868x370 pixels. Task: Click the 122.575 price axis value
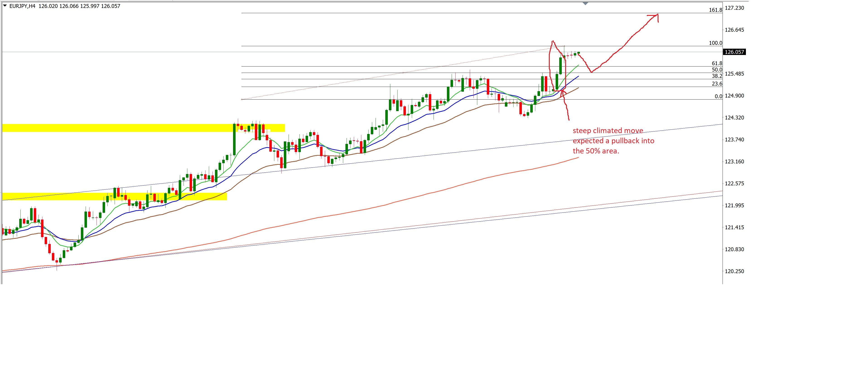point(734,184)
